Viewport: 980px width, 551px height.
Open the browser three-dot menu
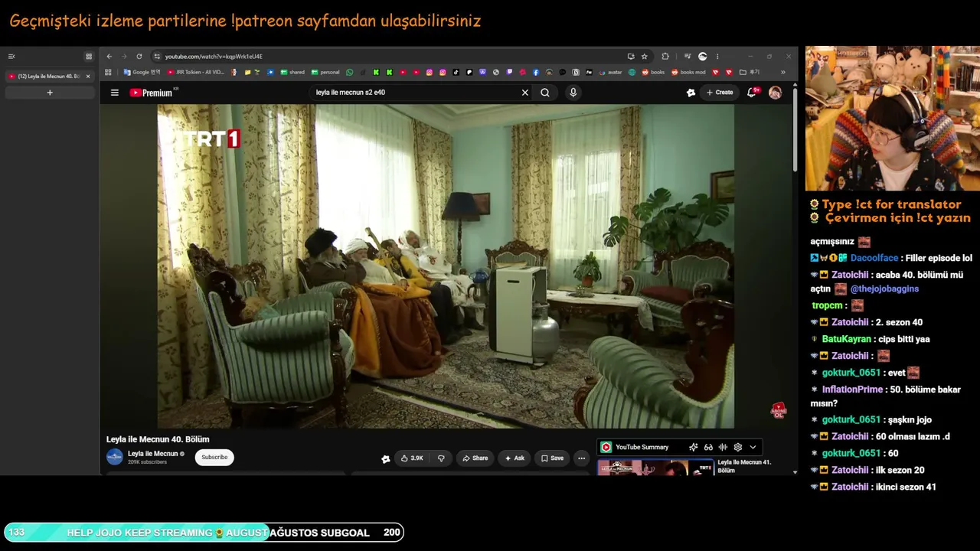point(717,56)
